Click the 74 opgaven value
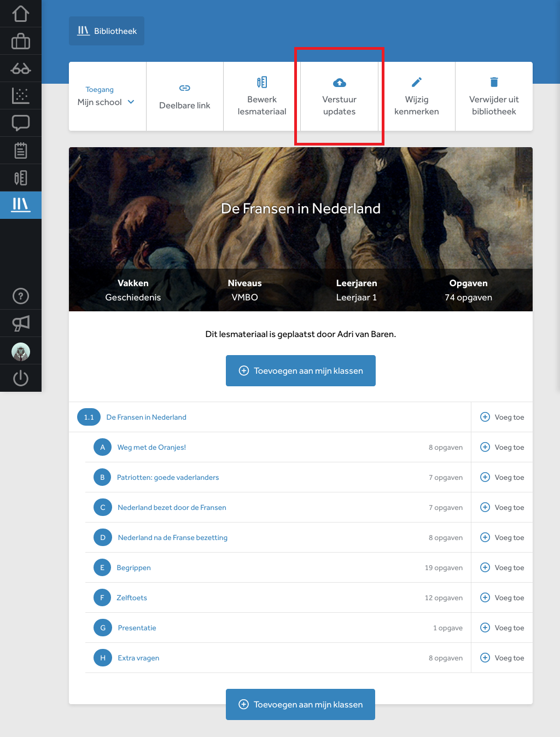 [468, 298]
